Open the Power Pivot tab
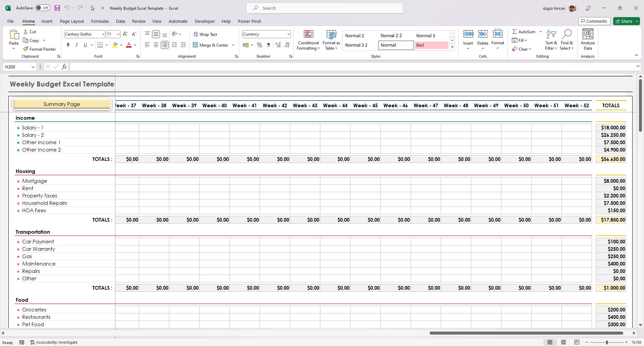The image size is (644, 346). 249,21
